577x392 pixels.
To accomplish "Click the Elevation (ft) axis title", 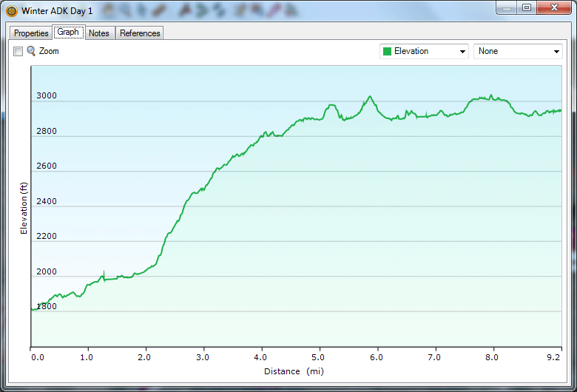I will [x=24, y=208].
